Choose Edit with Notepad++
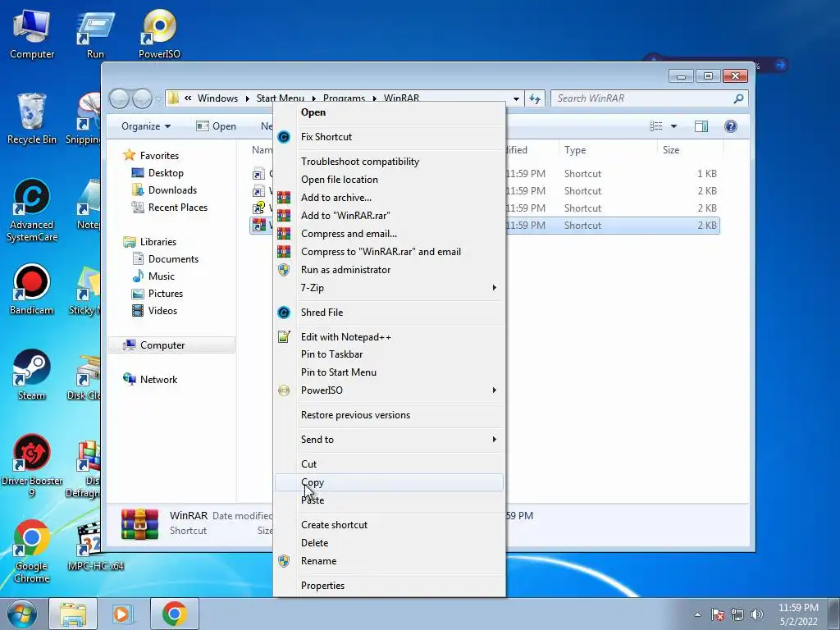Viewport: 840px width, 630px height. coord(390,337)
